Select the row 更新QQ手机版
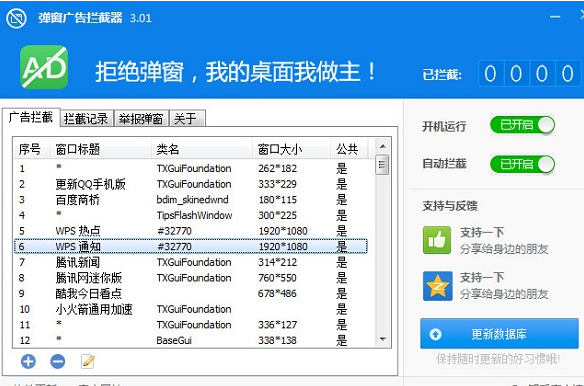Screen dimensions: 584x386 point(191,184)
